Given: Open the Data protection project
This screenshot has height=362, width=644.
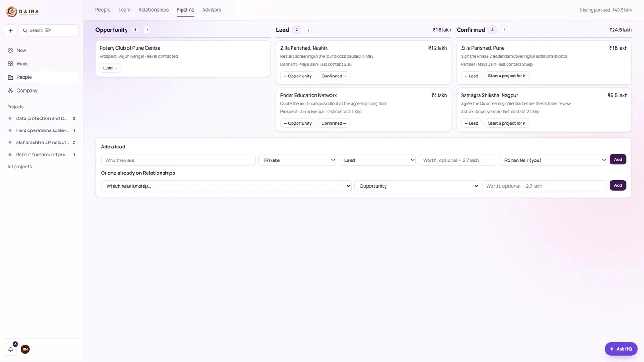Looking at the screenshot, I should 42,118.
